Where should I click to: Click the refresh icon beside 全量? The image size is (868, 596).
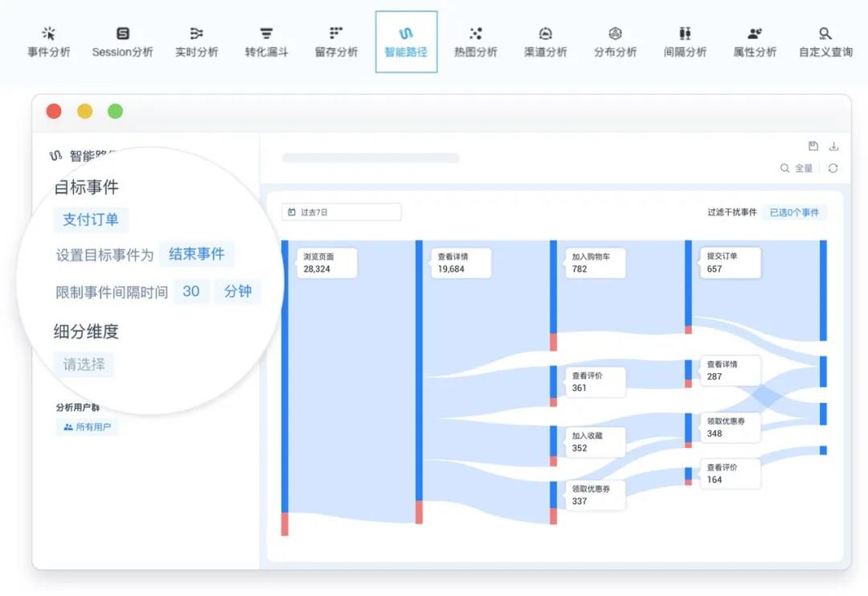pos(833,168)
